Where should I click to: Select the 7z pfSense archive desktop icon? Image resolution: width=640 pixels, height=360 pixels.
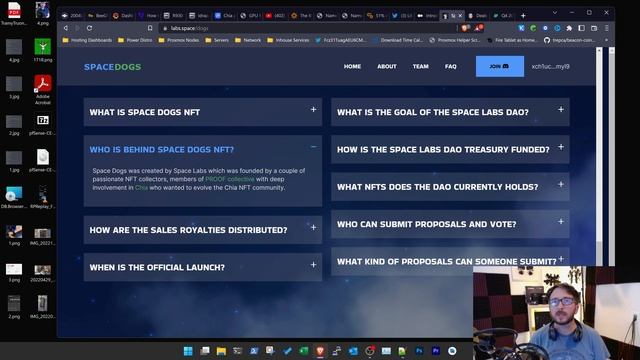(x=43, y=124)
